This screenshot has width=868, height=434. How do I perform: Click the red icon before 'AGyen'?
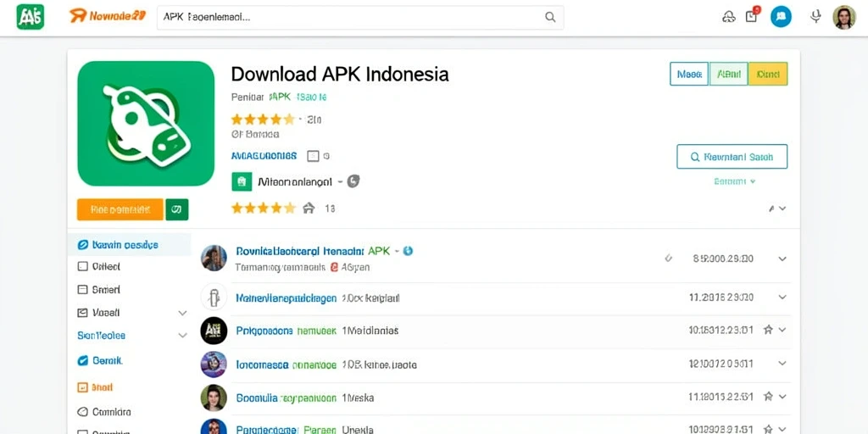click(334, 267)
